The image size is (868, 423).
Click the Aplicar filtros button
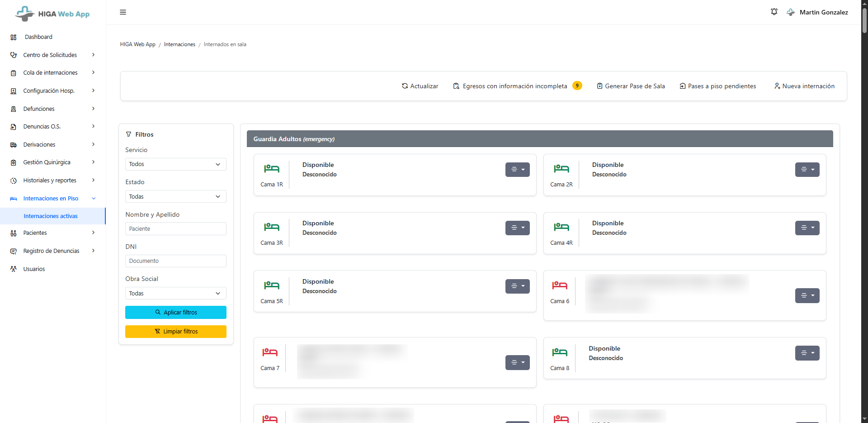click(176, 313)
